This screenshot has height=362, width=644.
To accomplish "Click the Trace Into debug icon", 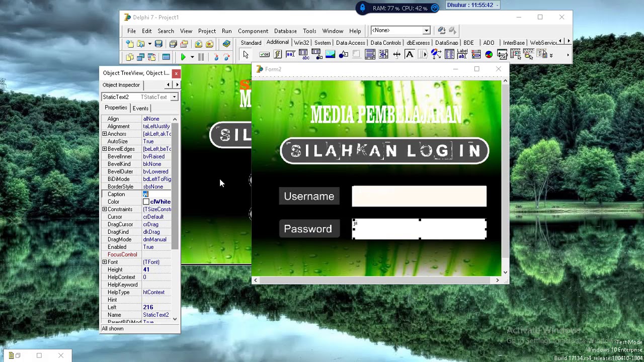I will pyautogui.click(x=216, y=57).
